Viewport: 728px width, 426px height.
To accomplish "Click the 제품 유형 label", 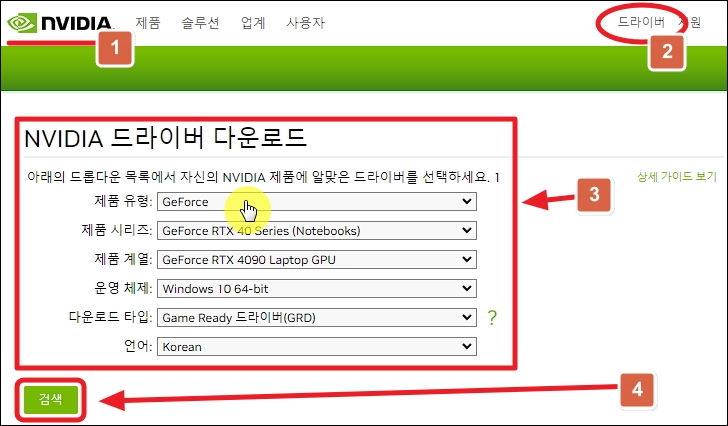I will click(x=123, y=201).
